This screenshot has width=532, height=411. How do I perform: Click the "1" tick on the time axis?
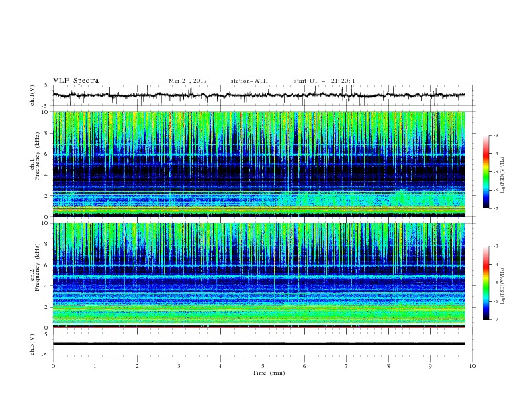pos(95,366)
